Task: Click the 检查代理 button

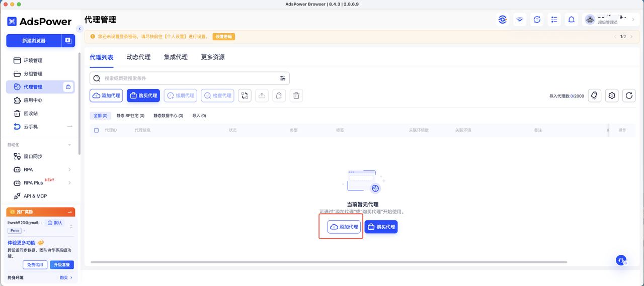Action: (x=217, y=96)
